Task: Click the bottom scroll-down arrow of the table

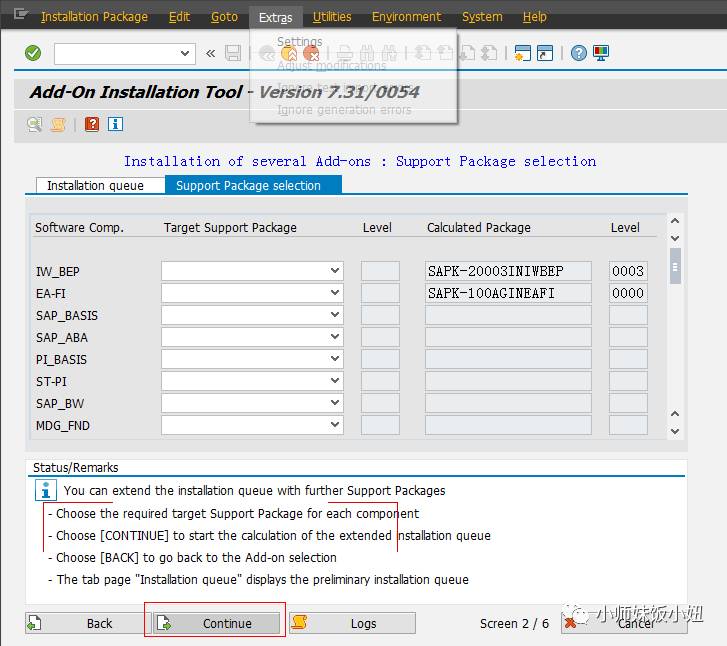Action: coord(675,431)
